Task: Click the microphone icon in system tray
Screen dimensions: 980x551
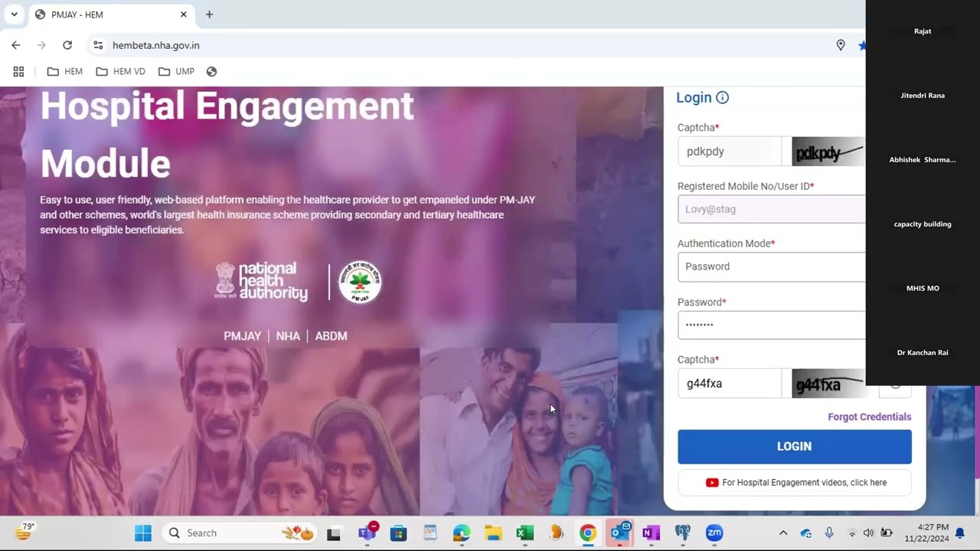Action: (x=829, y=533)
